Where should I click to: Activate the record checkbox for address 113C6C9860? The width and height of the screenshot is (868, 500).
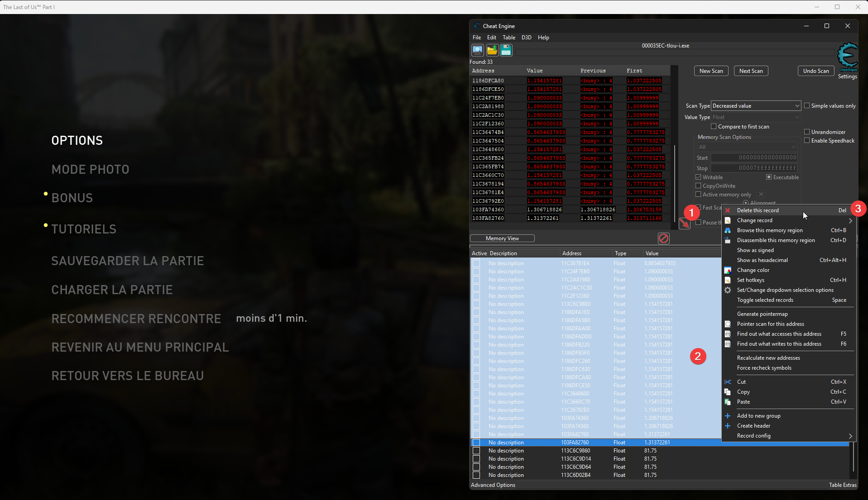(x=476, y=451)
